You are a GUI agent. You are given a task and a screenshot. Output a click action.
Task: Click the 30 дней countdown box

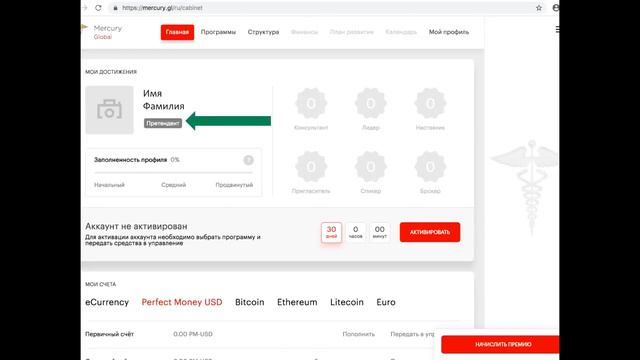pos(331,233)
